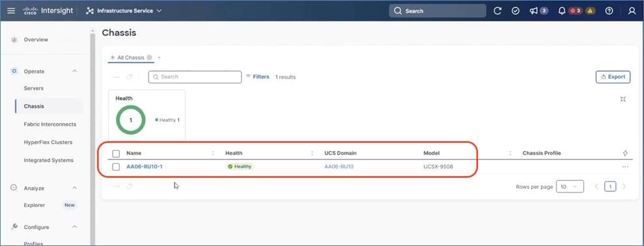Open Explorer in the sidebar
This screenshot has height=246, width=644.
click(35, 205)
